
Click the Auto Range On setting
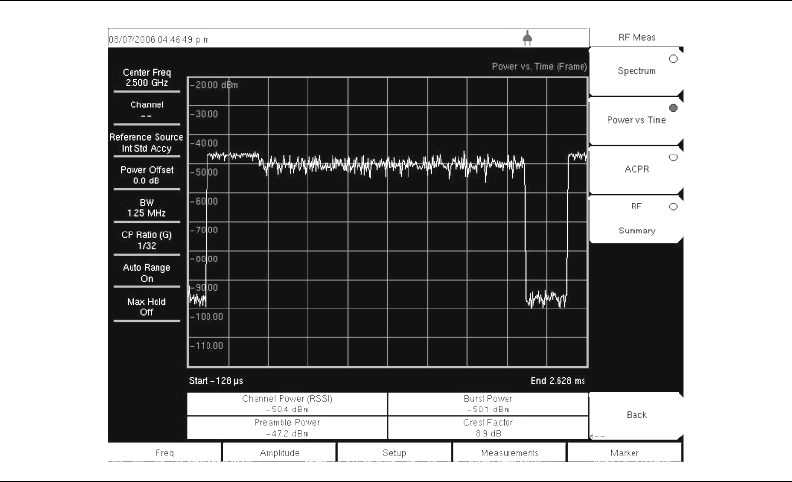[x=147, y=273]
